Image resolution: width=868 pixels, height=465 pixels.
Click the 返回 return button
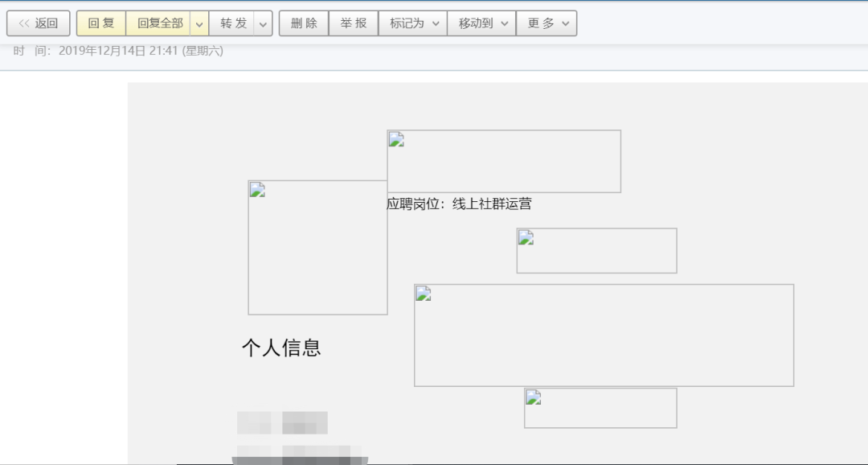pos(37,23)
